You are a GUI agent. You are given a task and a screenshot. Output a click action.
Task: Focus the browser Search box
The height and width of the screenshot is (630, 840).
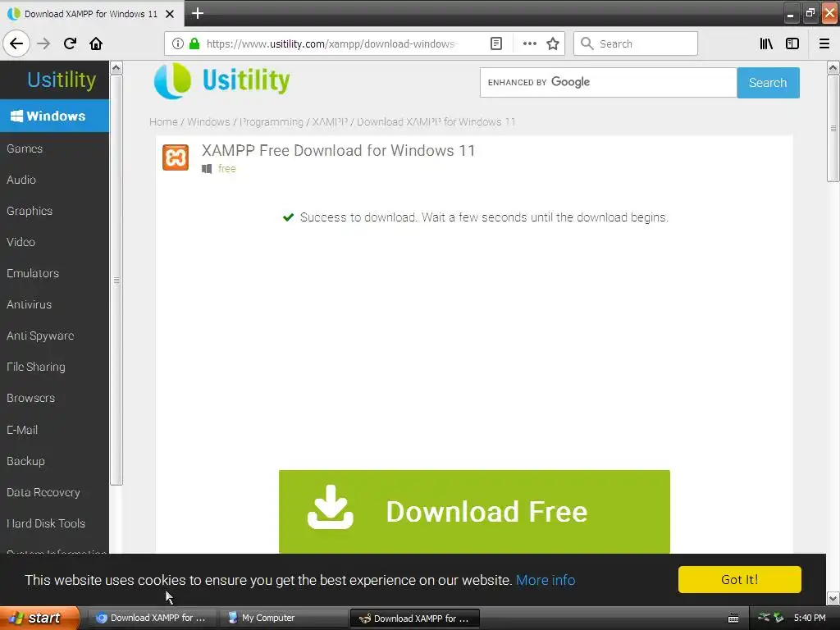tap(636, 43)
